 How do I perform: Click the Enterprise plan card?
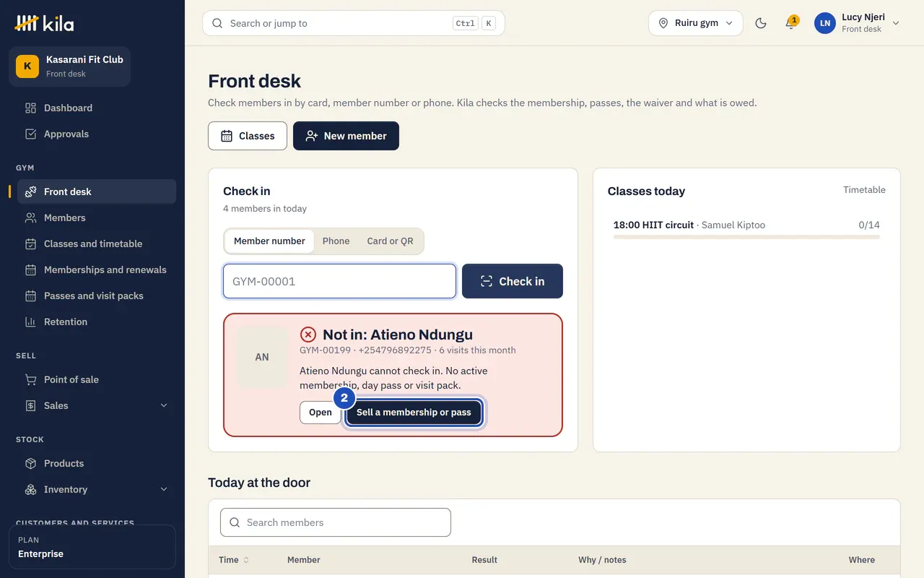pyautogui.click(x=92, y=547)
